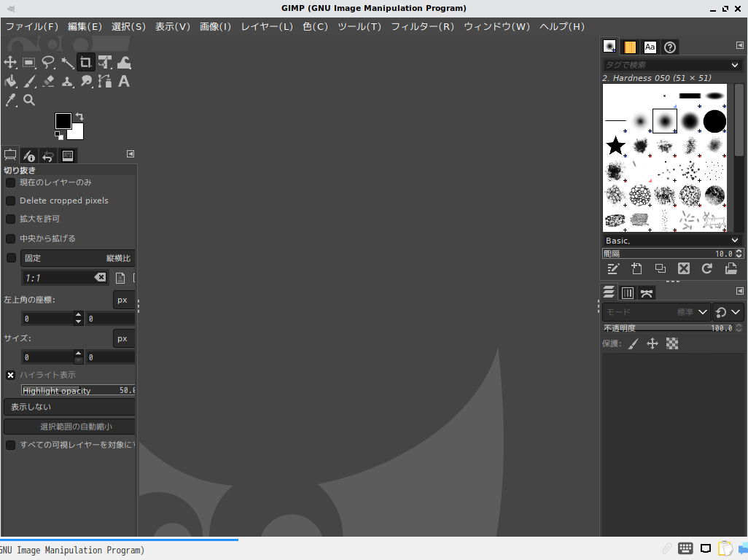Viewport: 748px width, 560px height.
Task: Adjust the 不透明度 opacity slider
Action: tap(669, 328)
